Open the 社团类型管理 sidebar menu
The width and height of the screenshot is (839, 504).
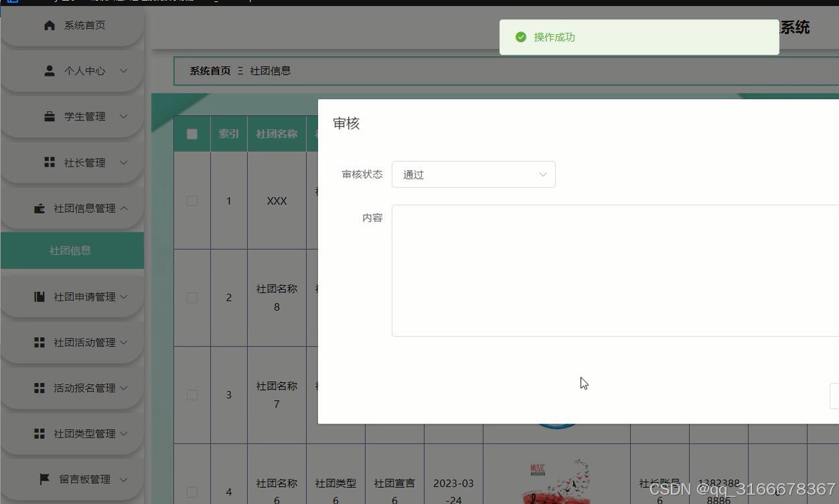click(72, 434)
